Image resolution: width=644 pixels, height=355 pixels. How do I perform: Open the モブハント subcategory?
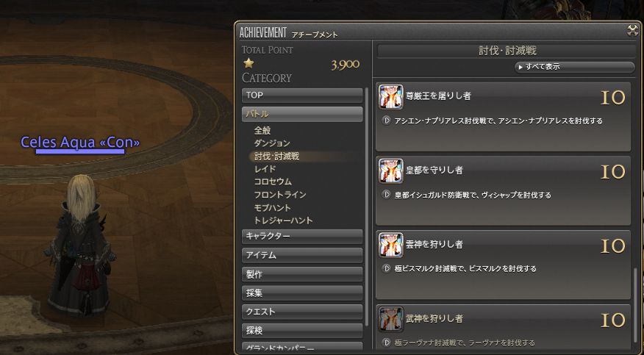coord(272,208)
